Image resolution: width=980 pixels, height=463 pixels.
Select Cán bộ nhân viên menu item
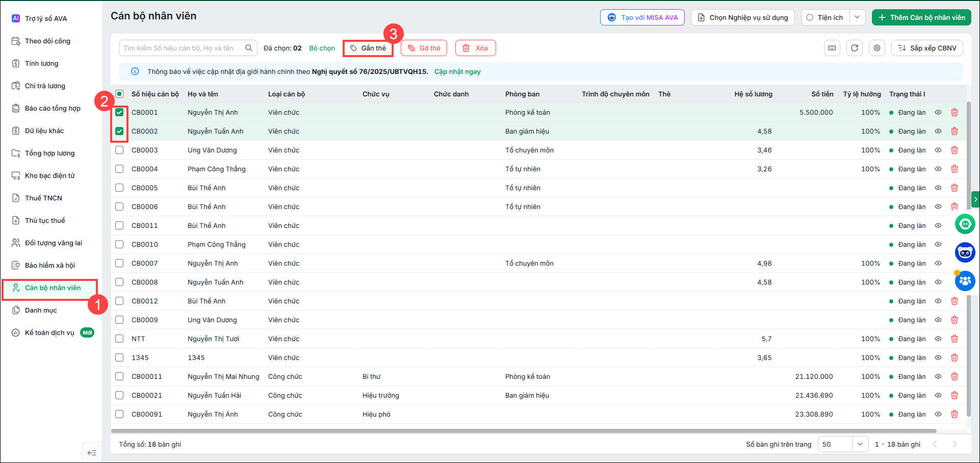[x=50, y=289]
